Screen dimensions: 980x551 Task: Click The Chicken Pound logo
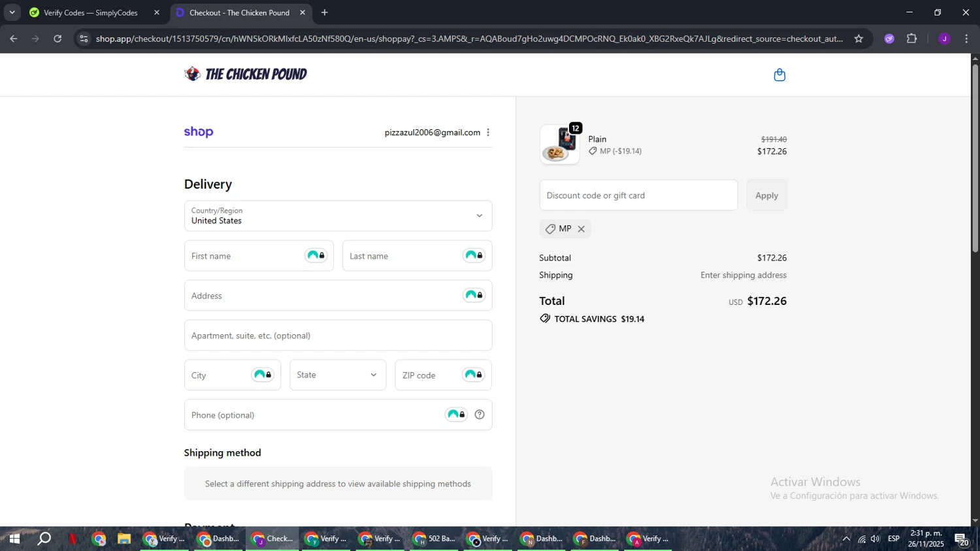click(x=246, y=74)
